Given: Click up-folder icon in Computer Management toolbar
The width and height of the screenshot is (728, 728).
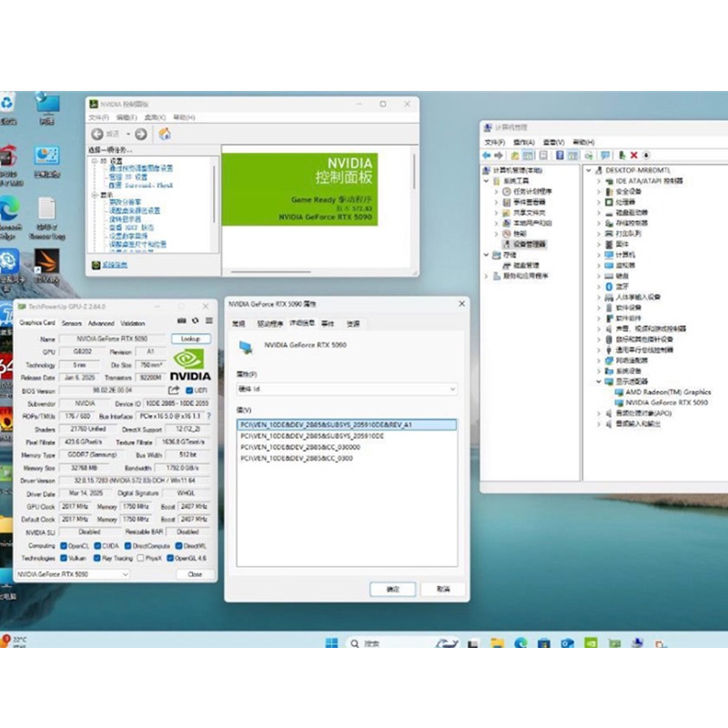Looking at the screenshot, I should pyautogui.click(x=514, y=155).
